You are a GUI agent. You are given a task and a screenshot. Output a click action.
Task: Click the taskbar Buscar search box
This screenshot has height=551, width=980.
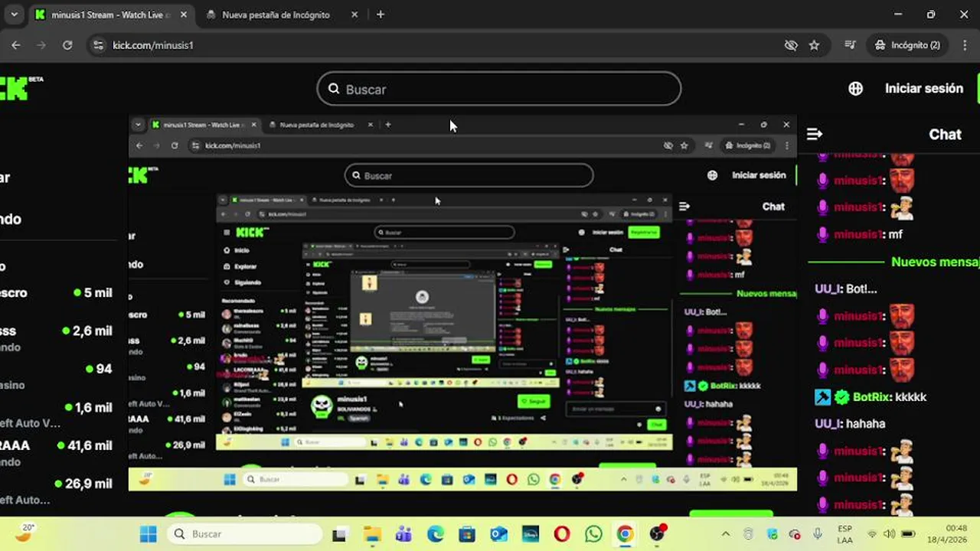click(243, 534)
